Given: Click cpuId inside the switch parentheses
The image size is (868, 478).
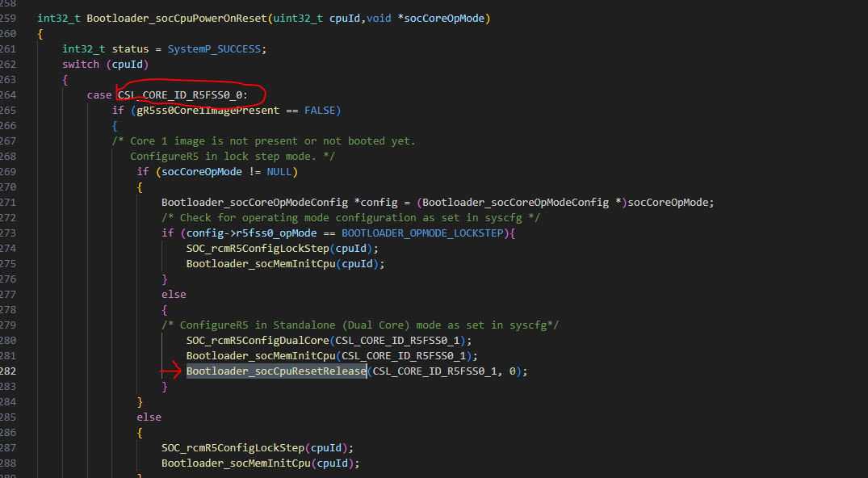Looking at the screenshot, I should [128, 65].
